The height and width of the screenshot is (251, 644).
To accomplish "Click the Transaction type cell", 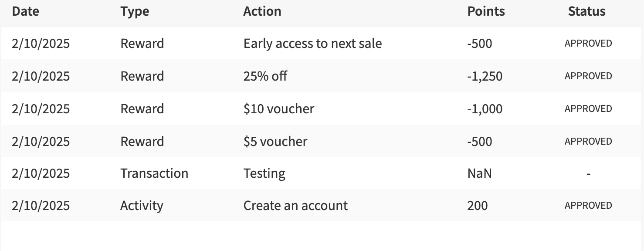I will (154, 173).
